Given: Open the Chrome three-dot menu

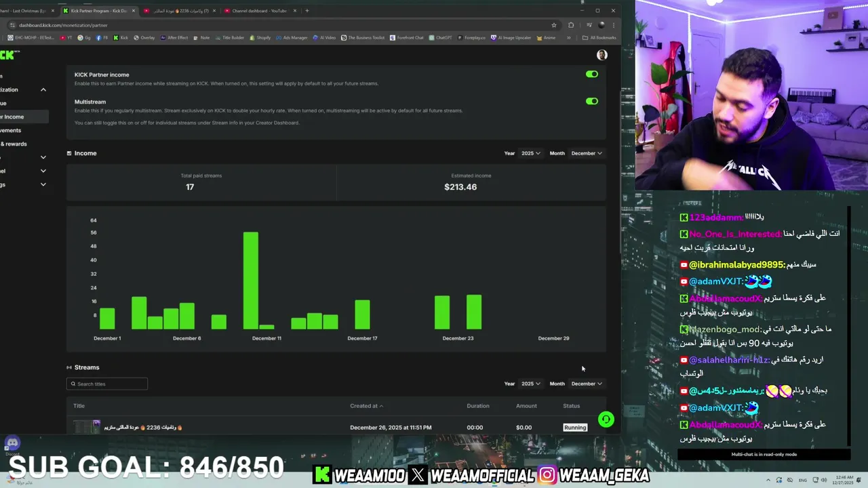Looking at the screenshot, I should click(613, 25).
